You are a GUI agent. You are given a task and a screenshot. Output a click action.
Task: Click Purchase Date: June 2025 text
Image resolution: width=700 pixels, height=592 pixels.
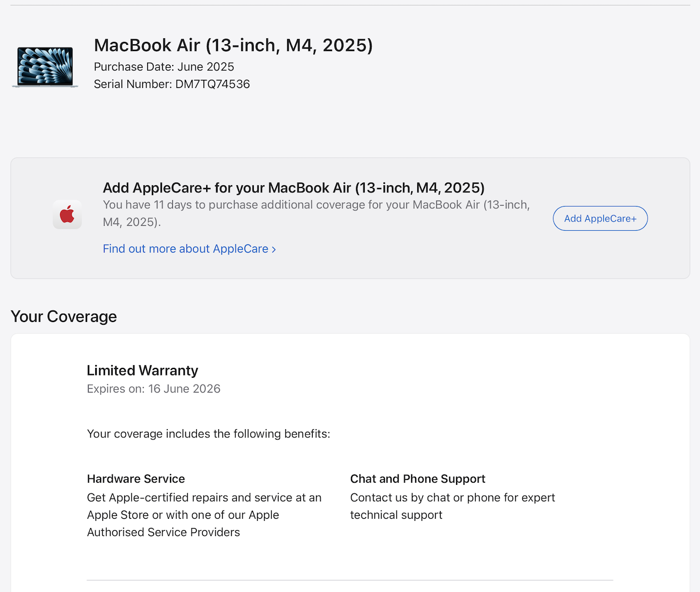click(164, 67)
